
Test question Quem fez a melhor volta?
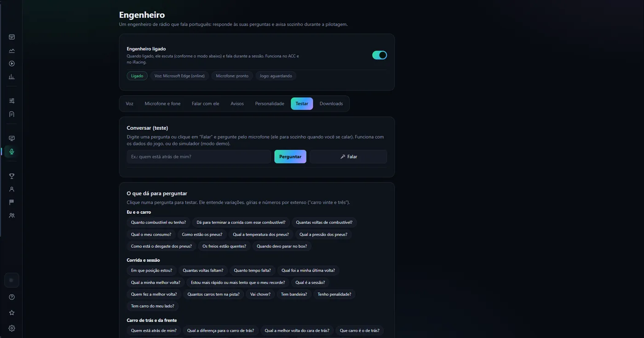click(x=154, y=295)
